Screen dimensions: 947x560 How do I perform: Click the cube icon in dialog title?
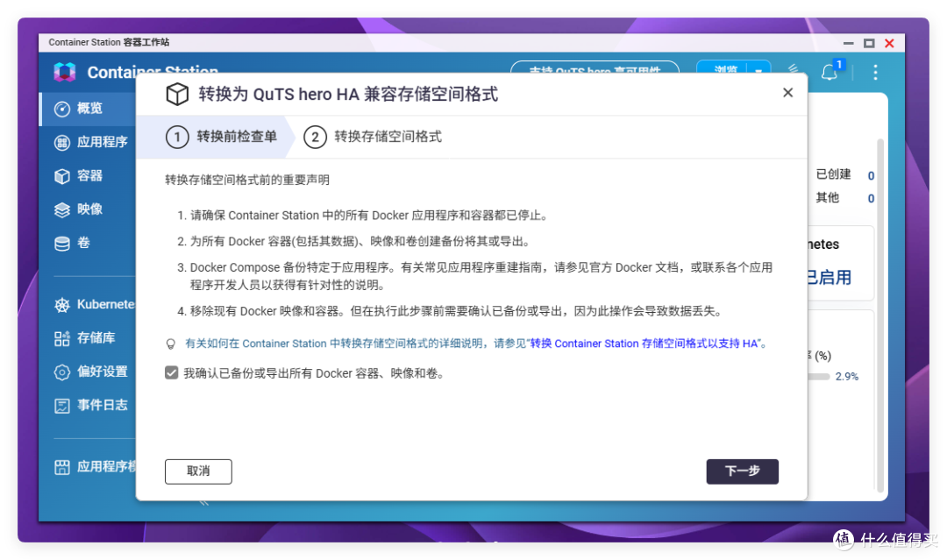(177, 94)
